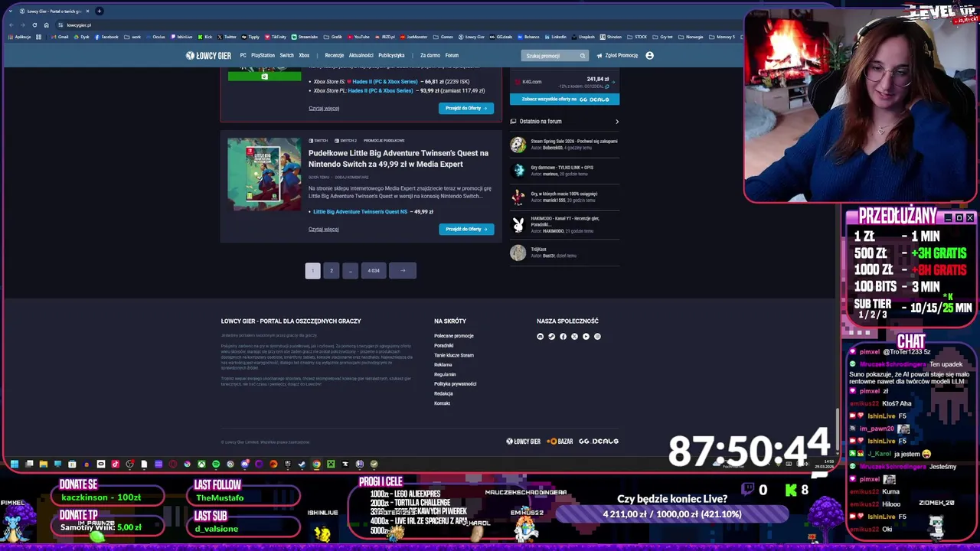Open Steam icon in Nasza Społeczność
The width and height of the screenshot is (980, 551).
pos(551,336)
